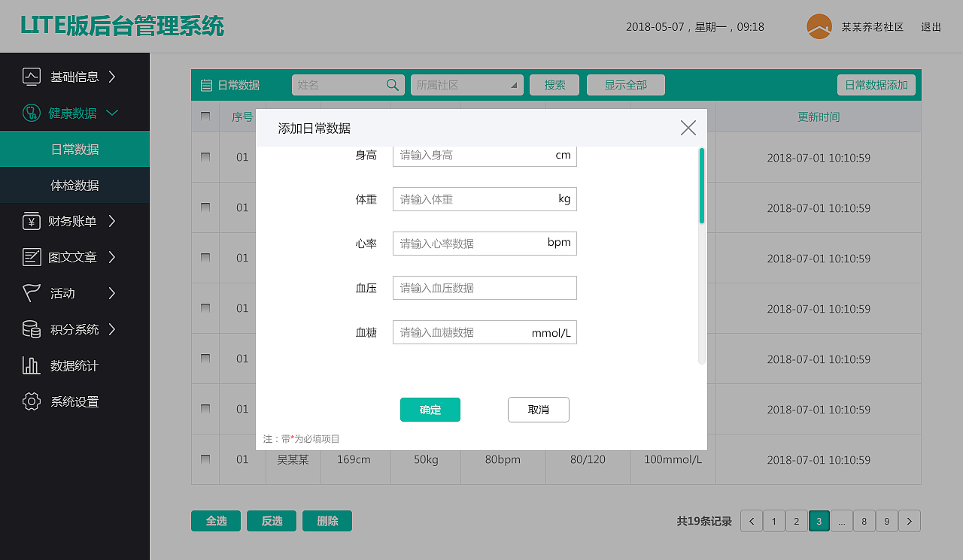Click the 积分系统 database icon
The width and height of the screenshot is (963, 560).
(32, 329)
